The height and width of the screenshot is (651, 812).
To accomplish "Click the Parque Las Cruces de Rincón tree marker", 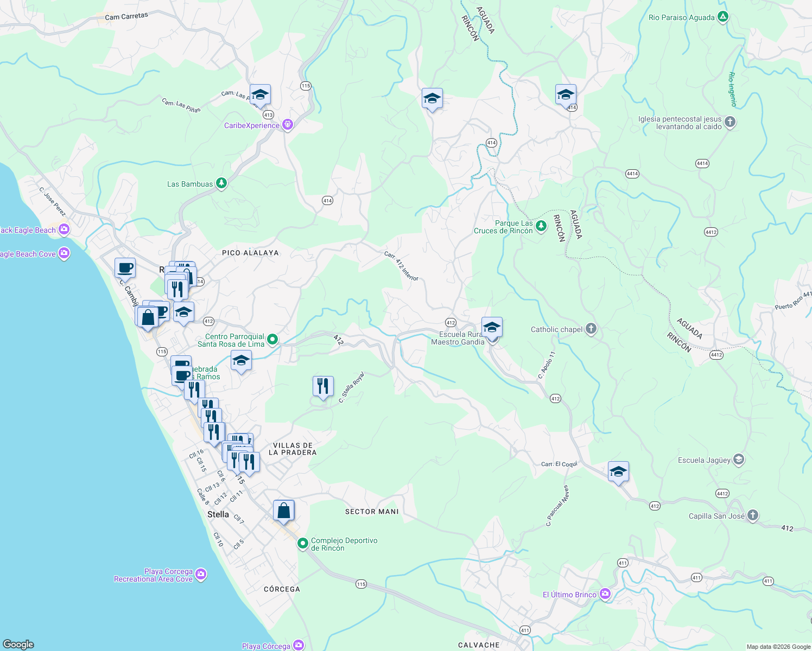I will tap(540, 226).
